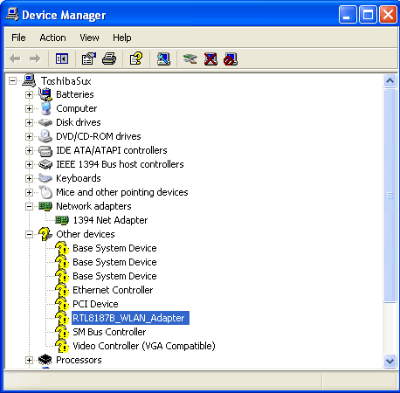Screen dimensions: 400x393
Task: Click the Other devices question-mark icon
Action: pyautogui.click(x=45, y=234)
